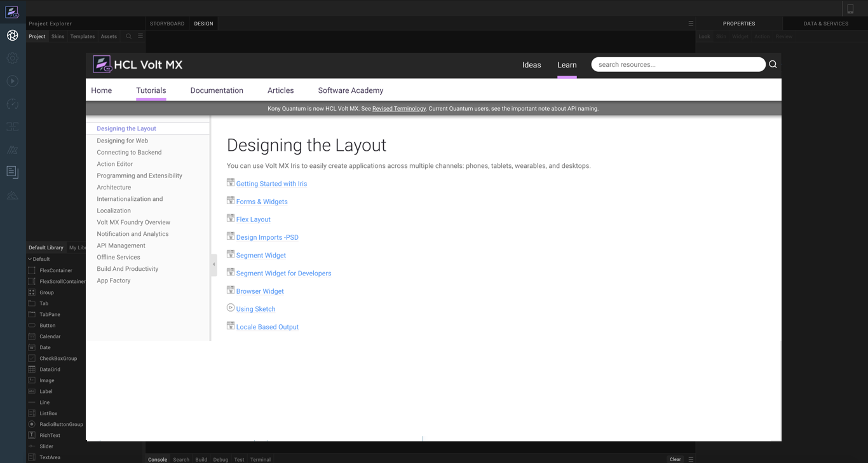This screenshot has height=463, width=868.
Task: Select the Action tab in Properties
Action: [762, 36]
